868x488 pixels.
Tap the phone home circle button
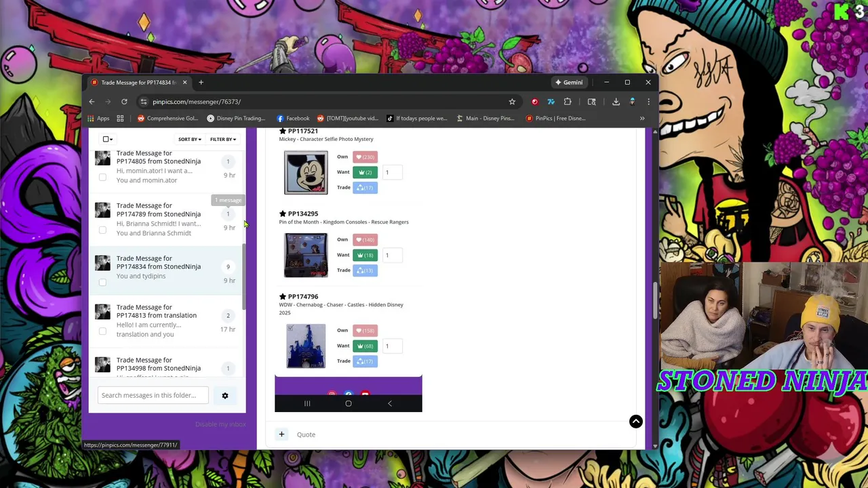(x=349, y=403)
